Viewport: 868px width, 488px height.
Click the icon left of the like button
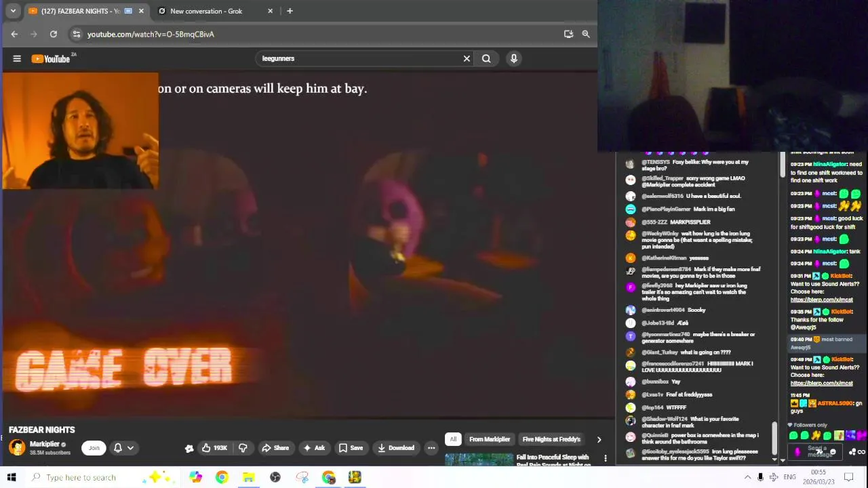[189, 448]
